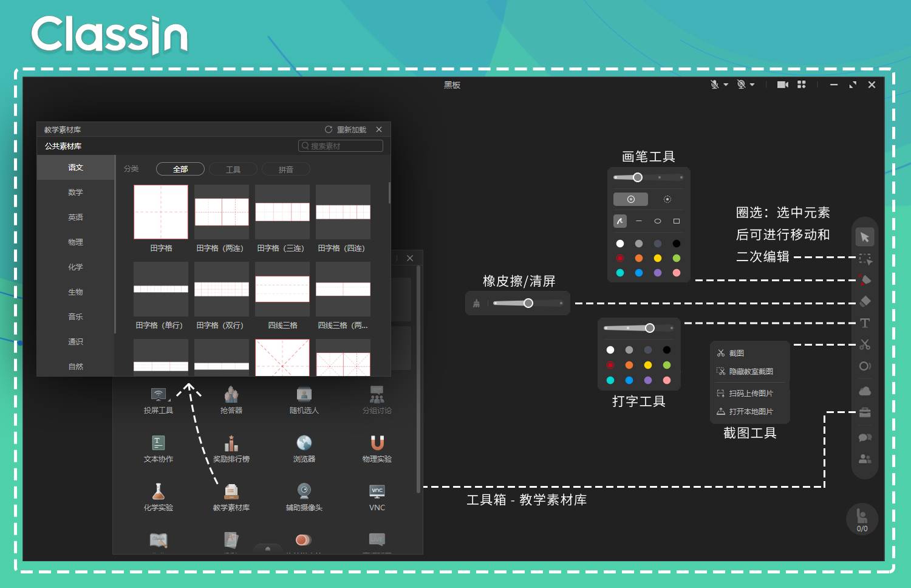This screenshot has width=911, height=588.
Task: Choose ellipse shape in brush panel
Action: pos(658,221)
